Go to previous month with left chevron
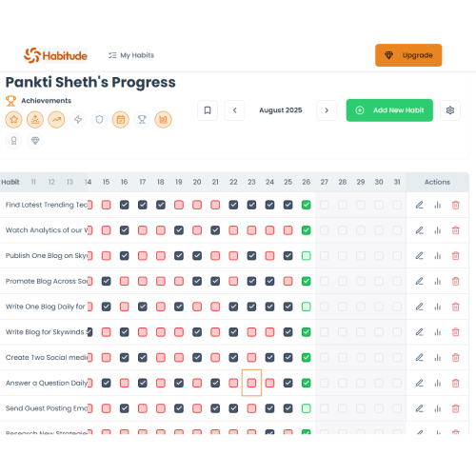This screenshot has width=476, height=476. pyautogui.click(x=234, y=110)
